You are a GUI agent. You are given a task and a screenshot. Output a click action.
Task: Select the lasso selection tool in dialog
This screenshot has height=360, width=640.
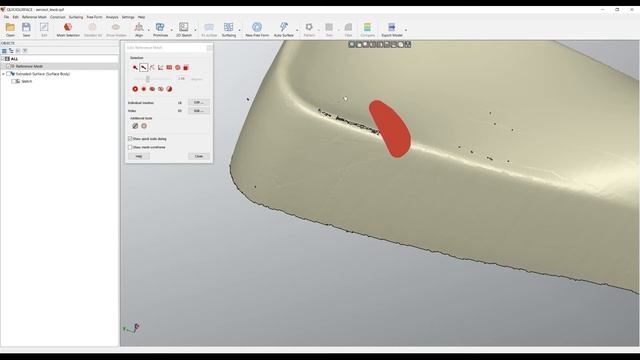pos(152,67)
